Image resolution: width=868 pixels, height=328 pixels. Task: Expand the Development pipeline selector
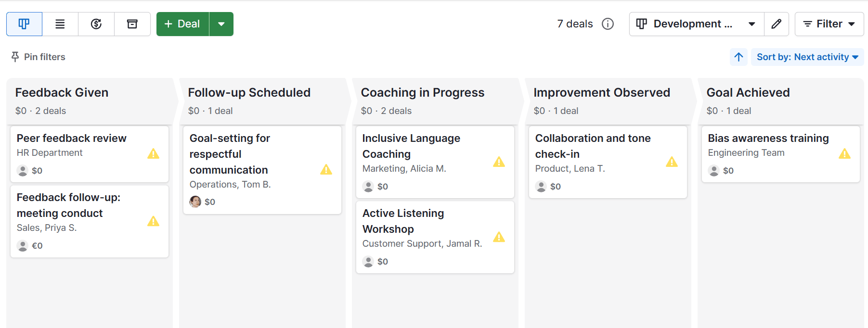pos(696,24)
